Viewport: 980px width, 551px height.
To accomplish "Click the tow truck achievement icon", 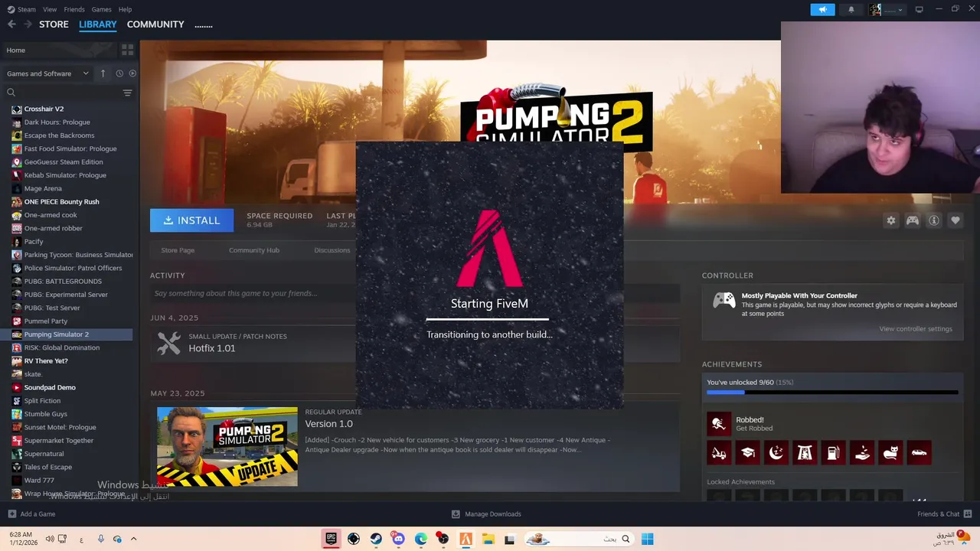I will pyautogui.click(x=719, y=453).
